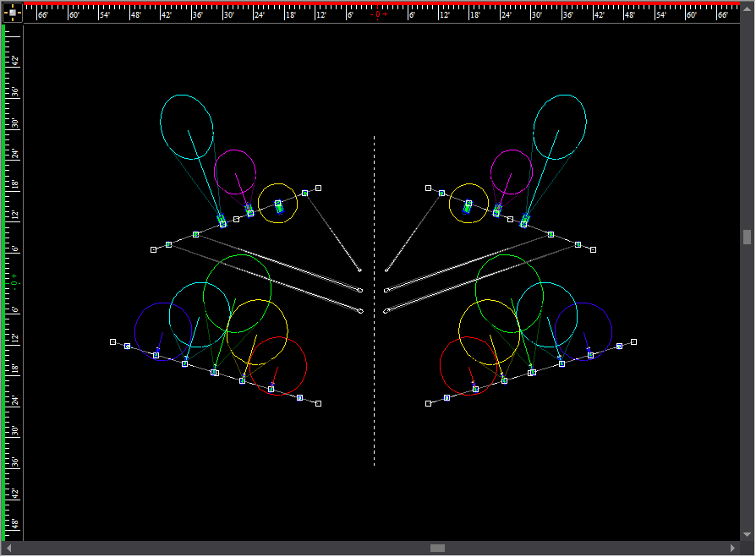Click the vertical scrollbar thumb

pyautogui.click(x=747, y=237)
